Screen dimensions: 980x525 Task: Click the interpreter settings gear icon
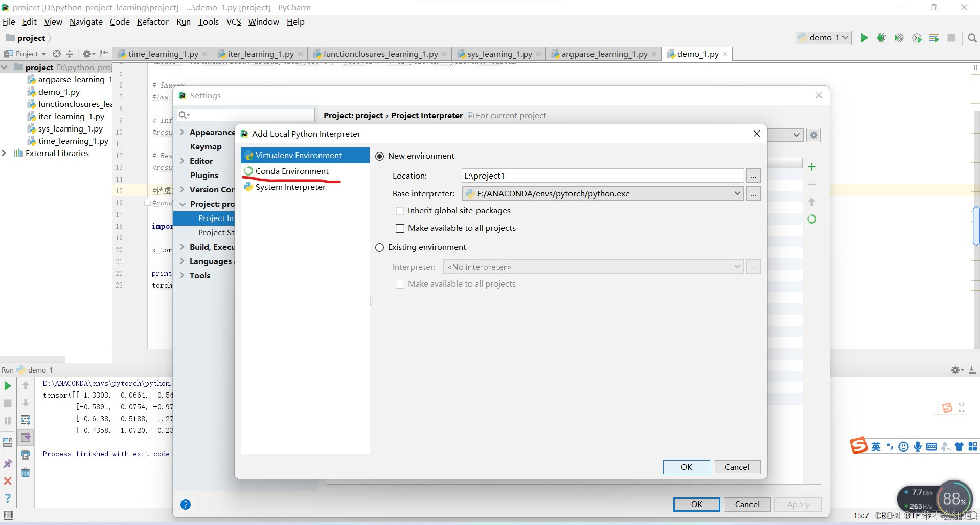814,135
